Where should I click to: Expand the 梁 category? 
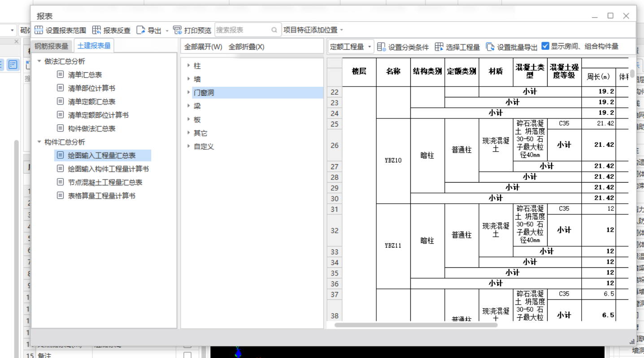coord(189,106)
